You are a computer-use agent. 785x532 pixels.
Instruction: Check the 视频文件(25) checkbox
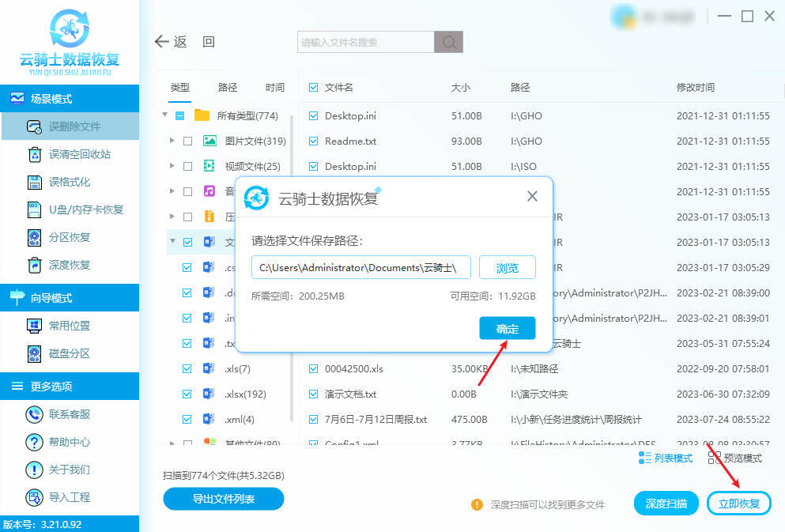(x=187, y=166)
